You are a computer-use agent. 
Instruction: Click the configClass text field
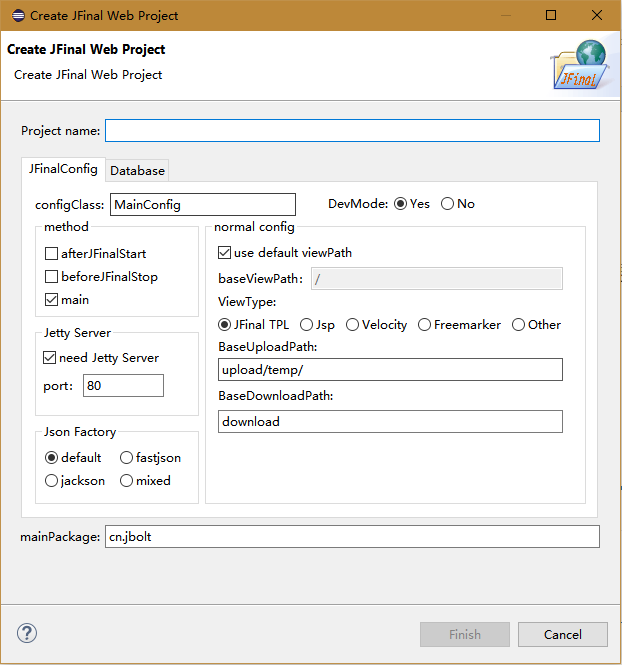(203, 204)
